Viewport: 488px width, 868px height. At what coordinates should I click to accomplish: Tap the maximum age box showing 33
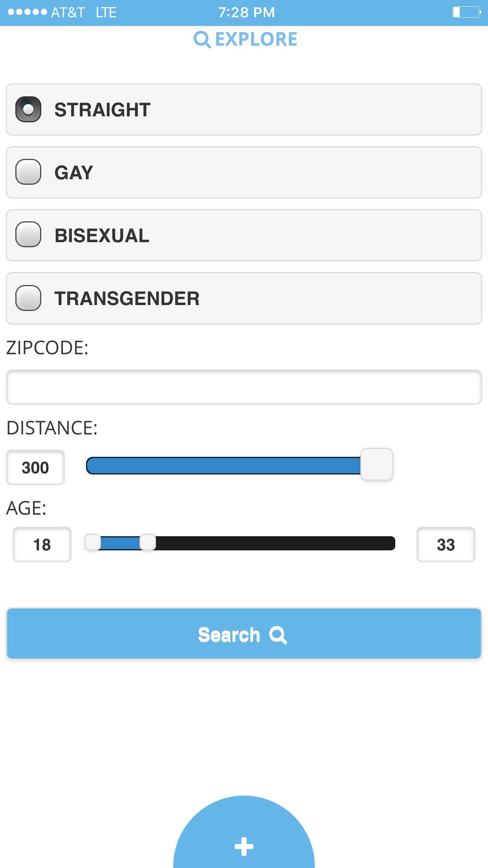[446, 544]
